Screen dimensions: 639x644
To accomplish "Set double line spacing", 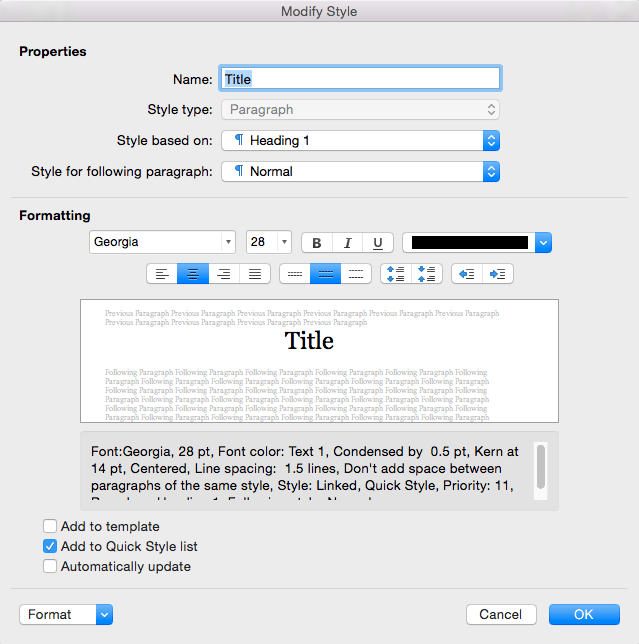I will point(356,274).
